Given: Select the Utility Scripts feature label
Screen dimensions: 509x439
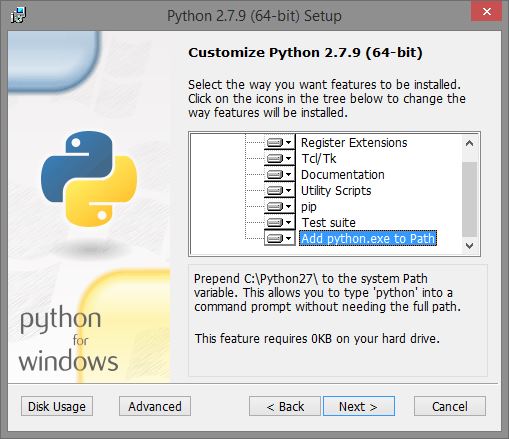Looking at the screenshot, I should coord(336,191).
